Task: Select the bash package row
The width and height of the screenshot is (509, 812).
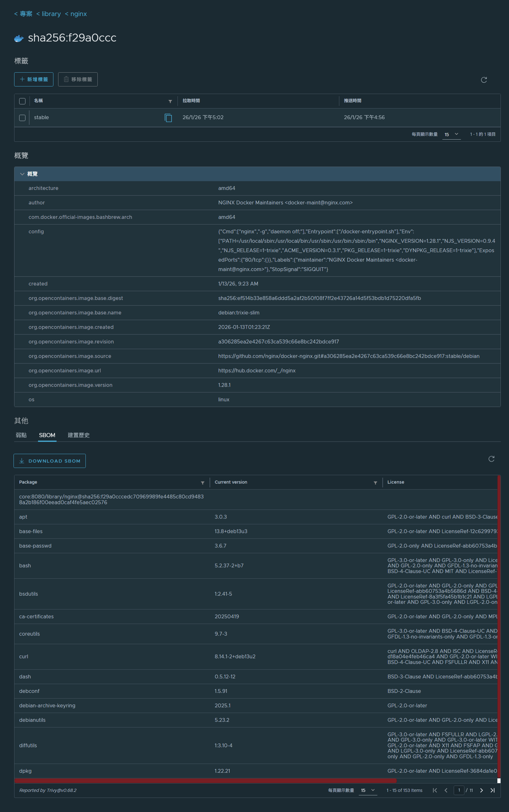Action: [x=256, y=566]
